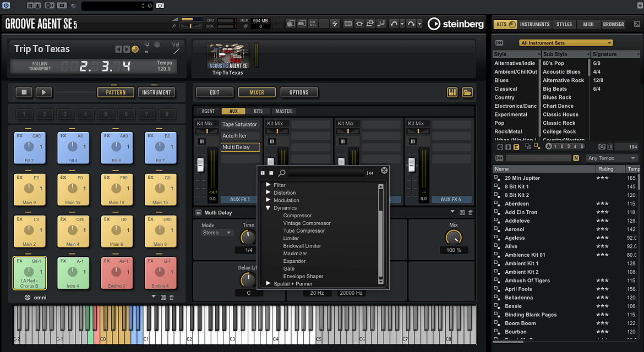Stop pattern playback with the stop button
This screenshot has height=352, width=644.
click(x=24, y=92)
